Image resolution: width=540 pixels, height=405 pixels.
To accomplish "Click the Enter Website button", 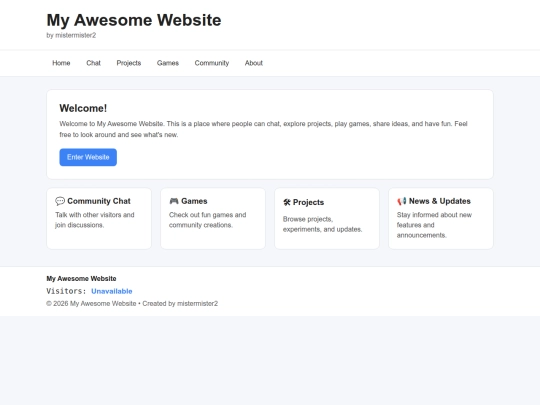I will (x=88, y=157).
